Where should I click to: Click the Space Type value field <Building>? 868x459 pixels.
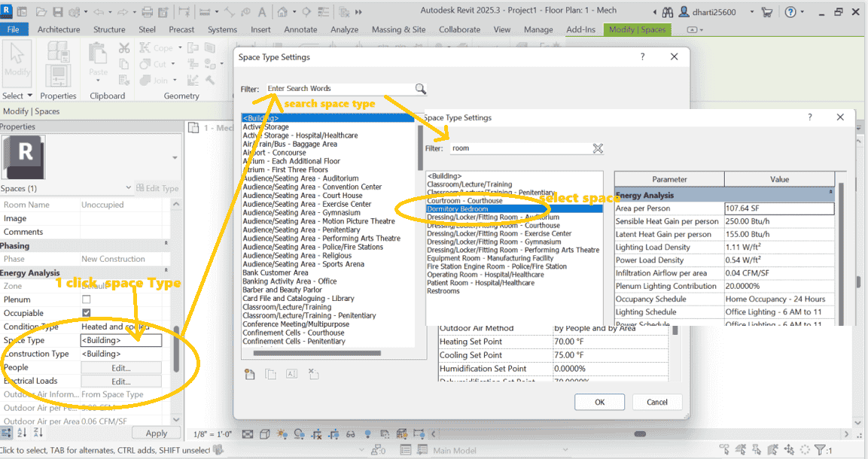pyautogui.click(x=121, y=340)
